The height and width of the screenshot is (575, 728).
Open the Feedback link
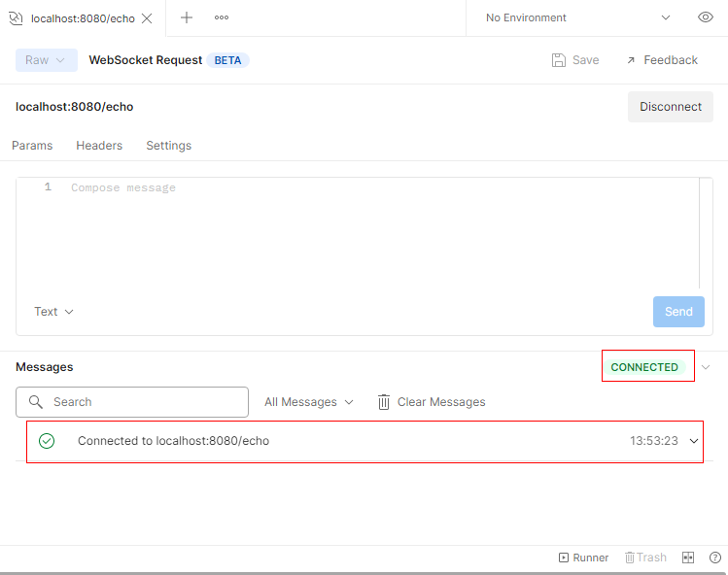pyautogui.click(x=663, y=60)
